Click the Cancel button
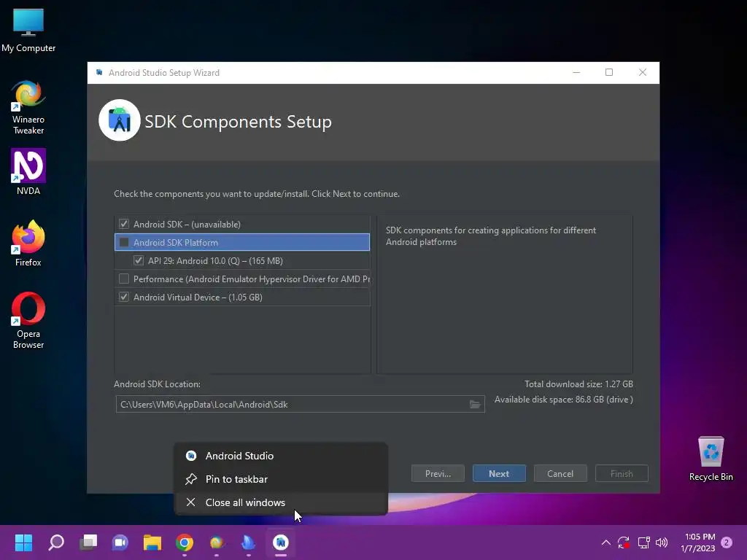 tap(560, 473)
